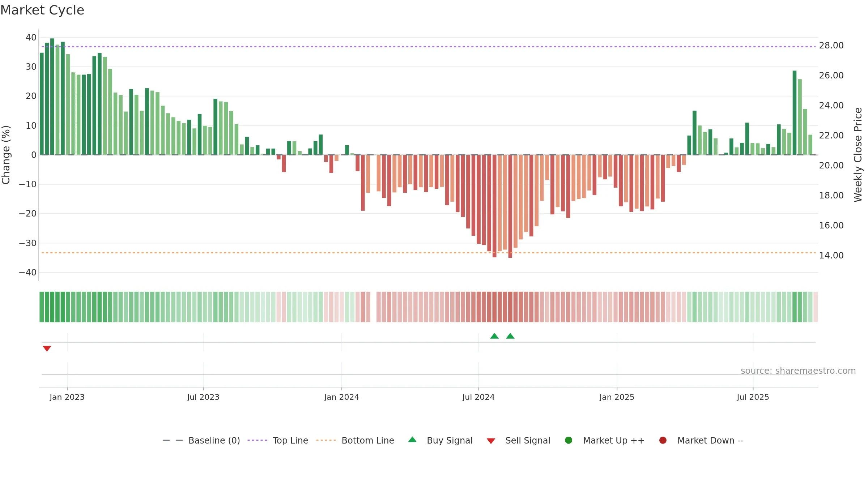Click the second buy signal triangle after Jul 2024

coord(510,336)
